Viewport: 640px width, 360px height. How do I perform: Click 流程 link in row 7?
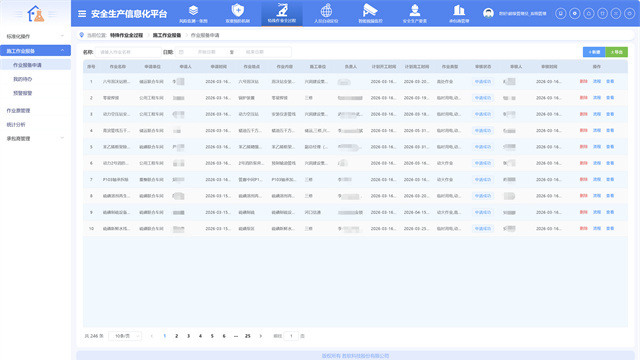coord(597,179)
